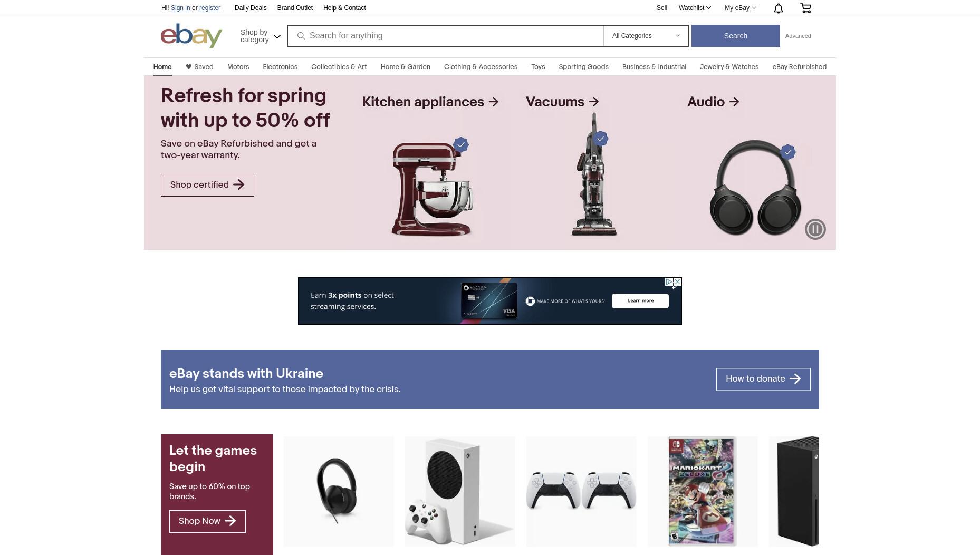The height and width of the screenshot is (555, 980).
Task: Open the Audio arrow link
Action: click(713, 102)
